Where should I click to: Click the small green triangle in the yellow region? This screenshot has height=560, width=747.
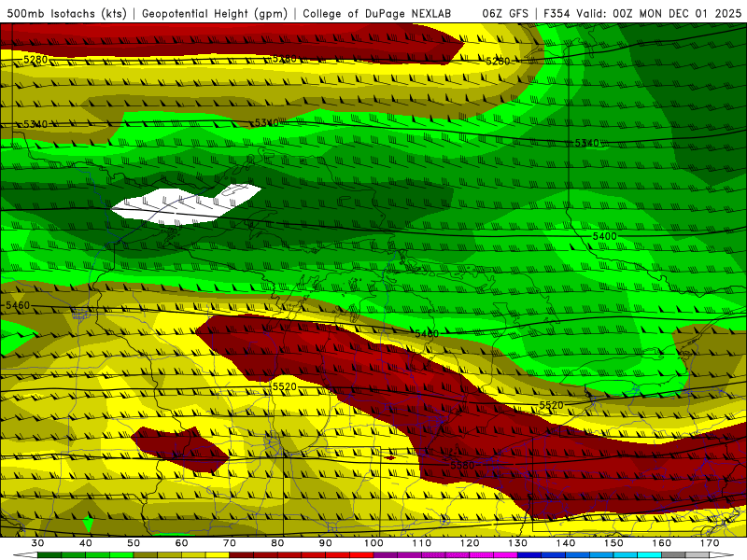coord(87,524)
